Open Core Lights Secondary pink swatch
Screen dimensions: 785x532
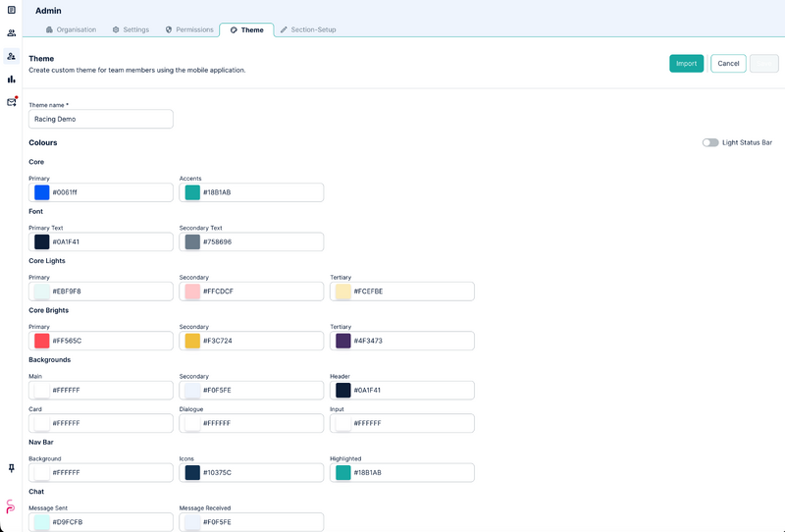click(192, 292)
